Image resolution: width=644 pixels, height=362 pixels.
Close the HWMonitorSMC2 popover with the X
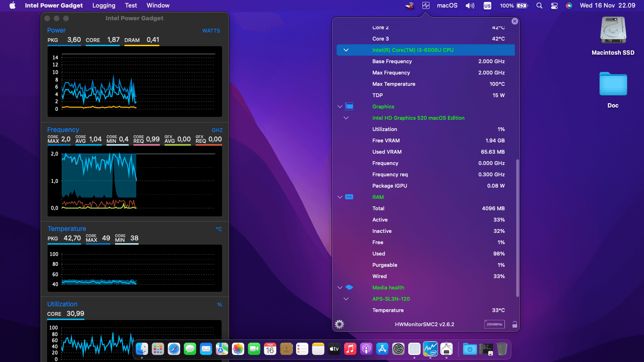(515, 21)
